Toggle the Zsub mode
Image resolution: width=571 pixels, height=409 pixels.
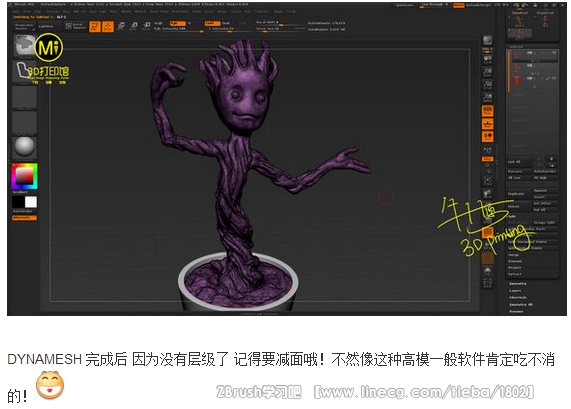click(x=226, y=23)
